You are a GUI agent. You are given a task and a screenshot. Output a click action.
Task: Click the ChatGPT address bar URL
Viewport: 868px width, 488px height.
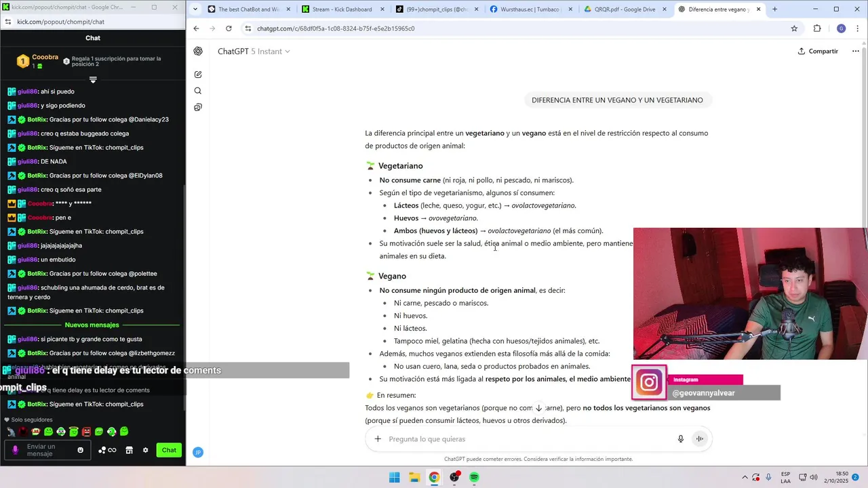336,28
